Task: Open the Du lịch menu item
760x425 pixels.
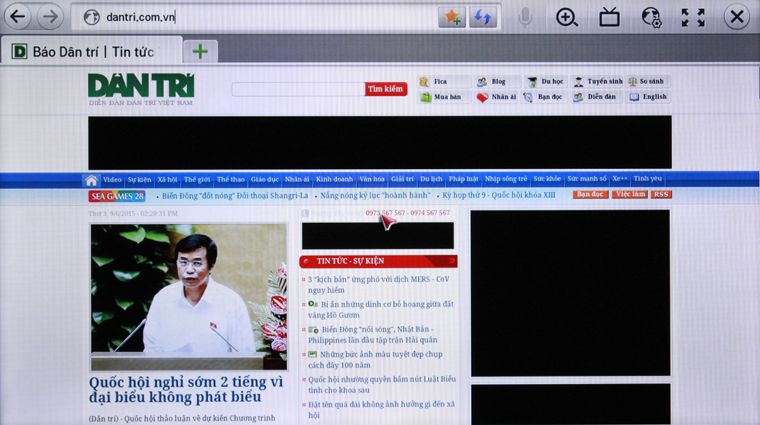Action: coord(431,179)
